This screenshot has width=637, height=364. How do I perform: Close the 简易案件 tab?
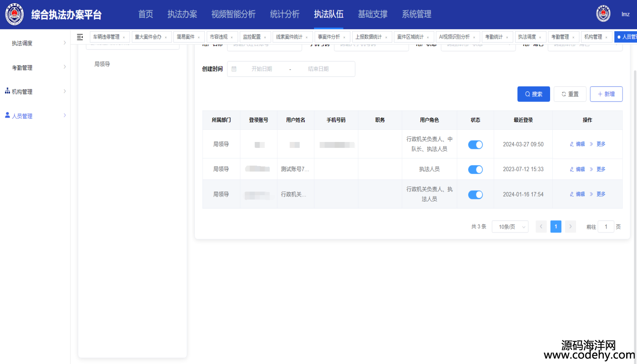[x=199, y=37]
